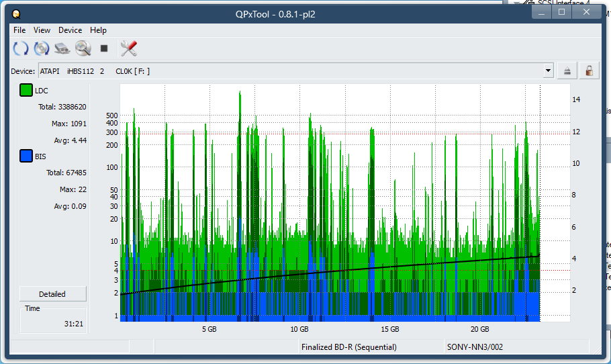Open the View menu
The image size is (611, 364).
[42, 30]
